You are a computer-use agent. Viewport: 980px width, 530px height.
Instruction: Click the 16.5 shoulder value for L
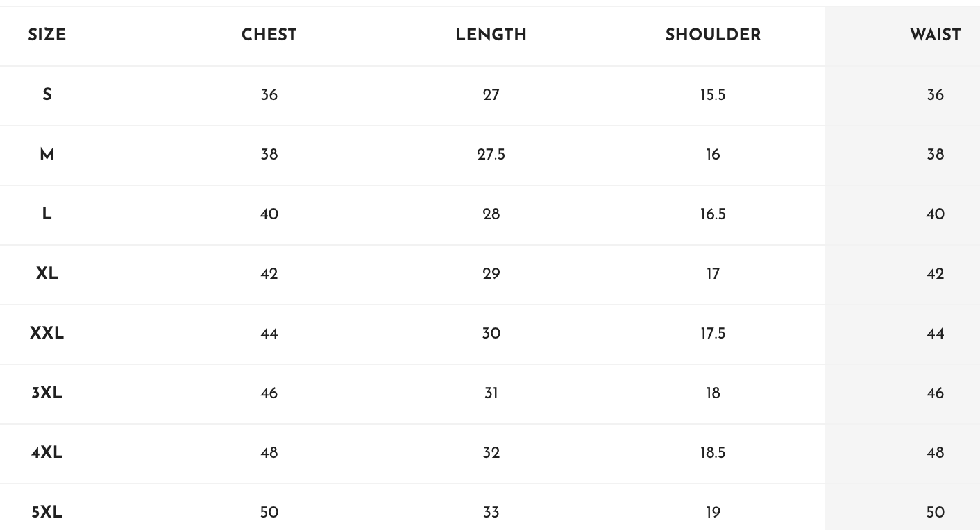pos(713,214)
